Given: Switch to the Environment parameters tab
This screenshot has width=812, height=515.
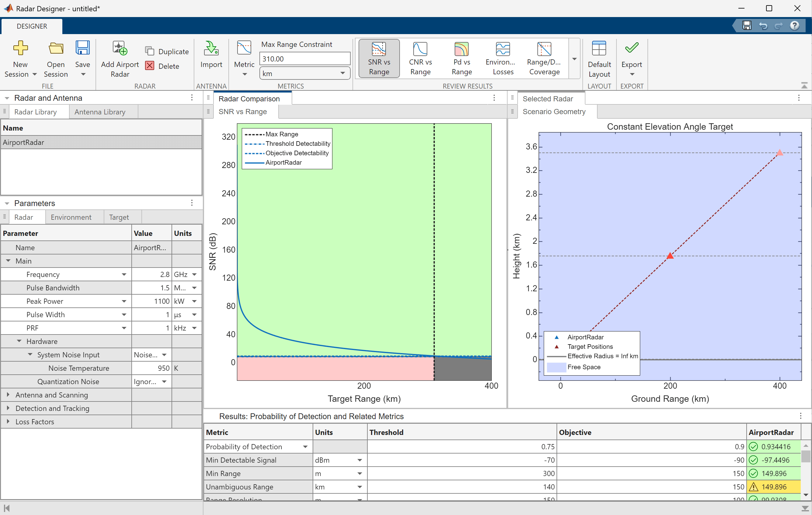Looking at the screenshot, I should click(71, 217).
